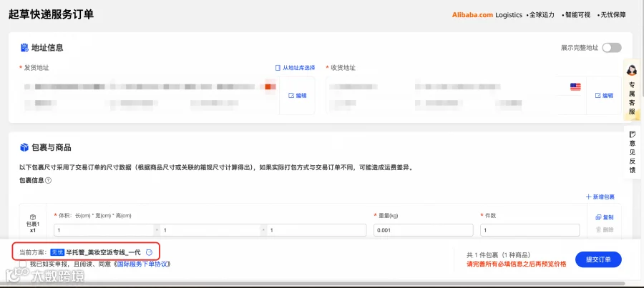
Task: Click the weight (kg) input field
Action: click(424, 230)
